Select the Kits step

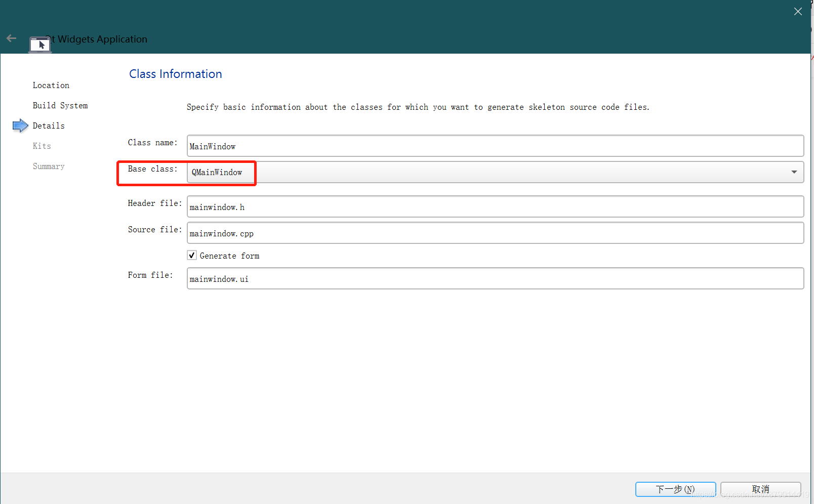pyautogui.click(x=42, y=146)
